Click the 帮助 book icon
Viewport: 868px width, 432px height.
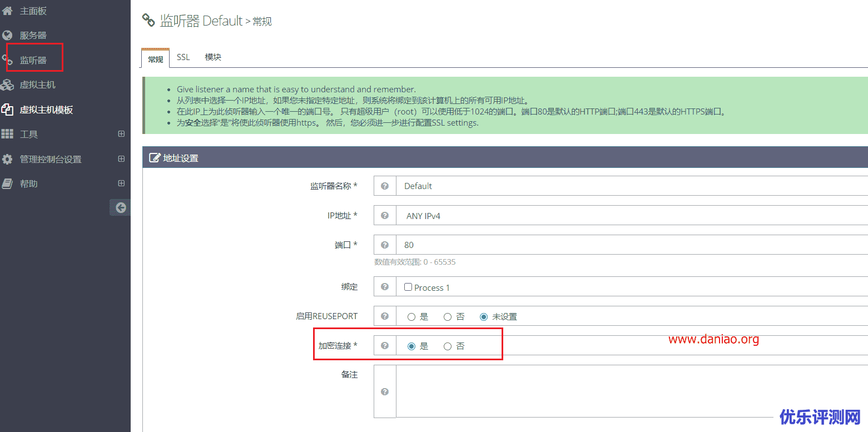[x=7, y=183]
